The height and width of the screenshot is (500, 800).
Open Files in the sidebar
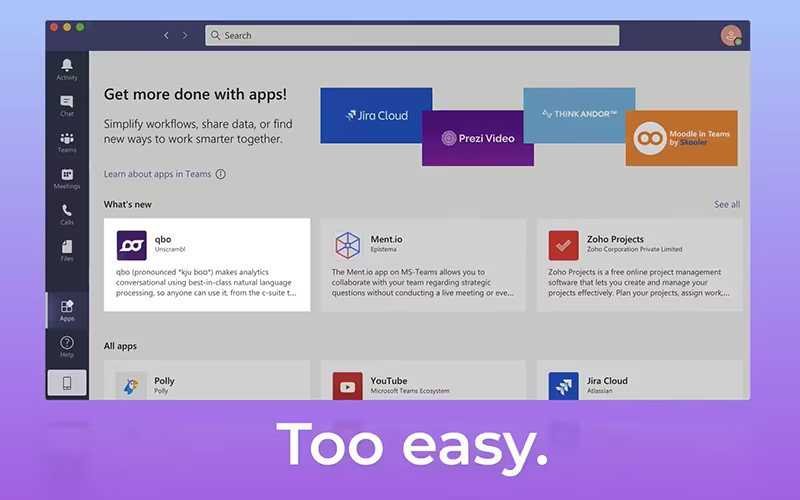coord(67,251)
